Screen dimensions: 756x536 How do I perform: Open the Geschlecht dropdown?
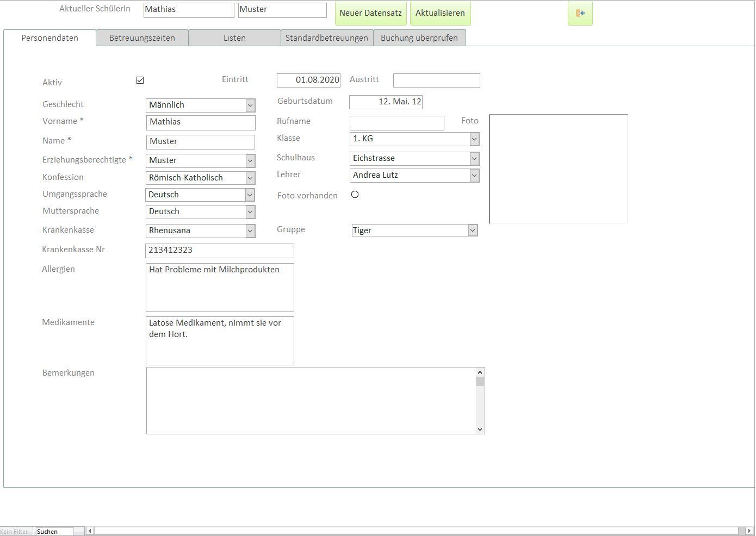pos(250,105)
